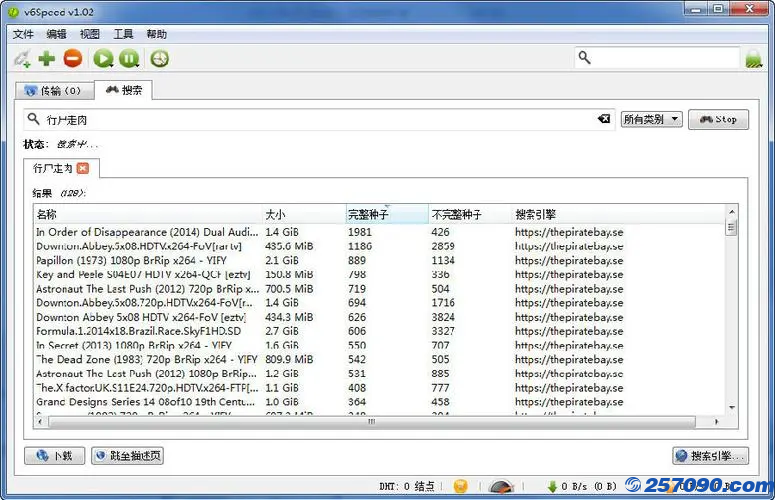This screenshot has height=500, width=775.
Task: Open the options wheel icon in toolbar
Action: click(160, 58)
